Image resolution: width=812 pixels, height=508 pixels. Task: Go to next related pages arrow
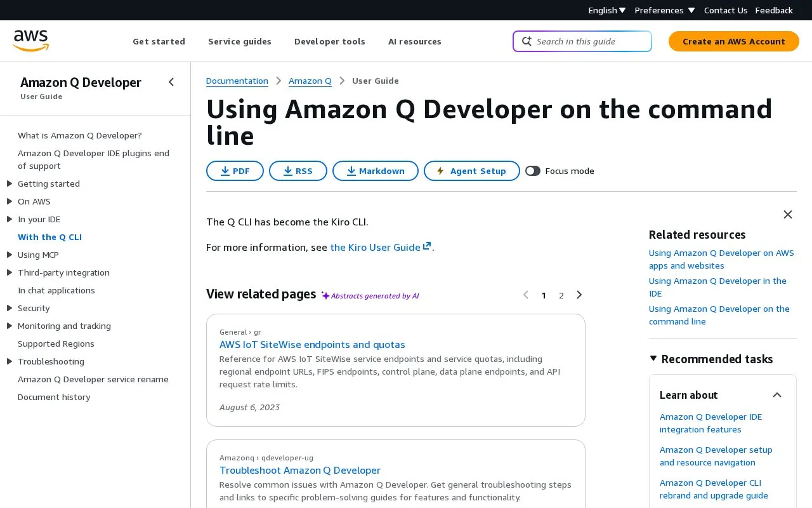point(579,295)
